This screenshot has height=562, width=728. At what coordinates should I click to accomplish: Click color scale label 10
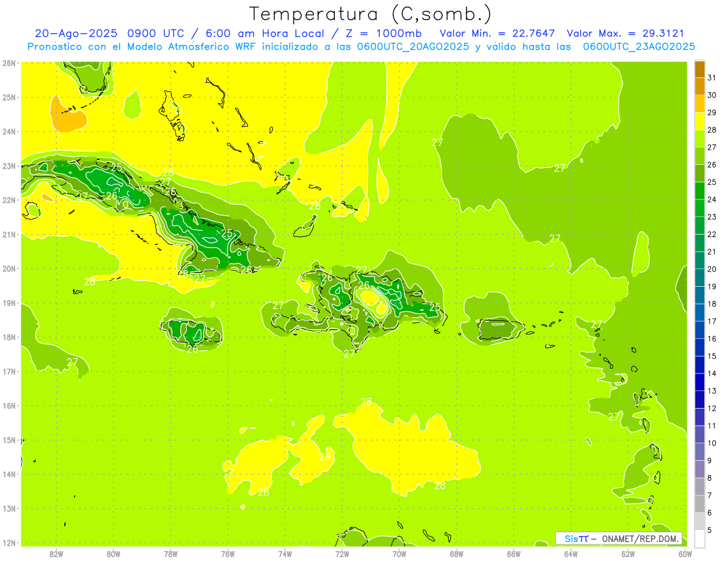712,443
